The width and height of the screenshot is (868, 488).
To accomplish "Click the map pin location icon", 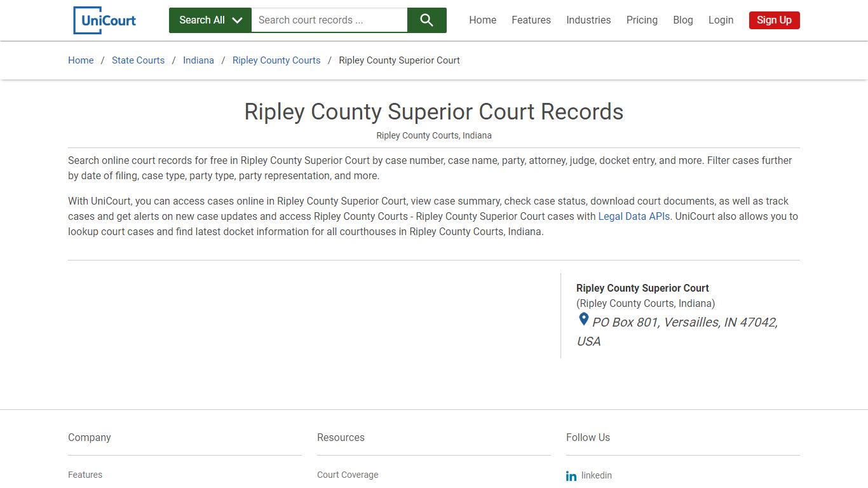I will tap(583, 320).
